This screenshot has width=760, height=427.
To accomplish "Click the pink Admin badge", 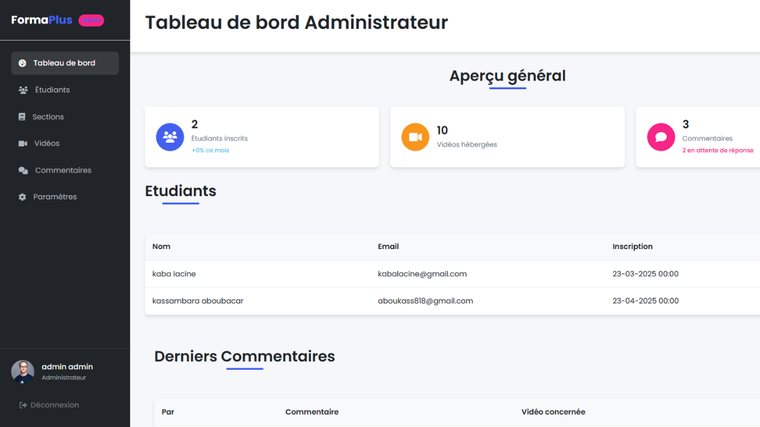I will point(91,20).
